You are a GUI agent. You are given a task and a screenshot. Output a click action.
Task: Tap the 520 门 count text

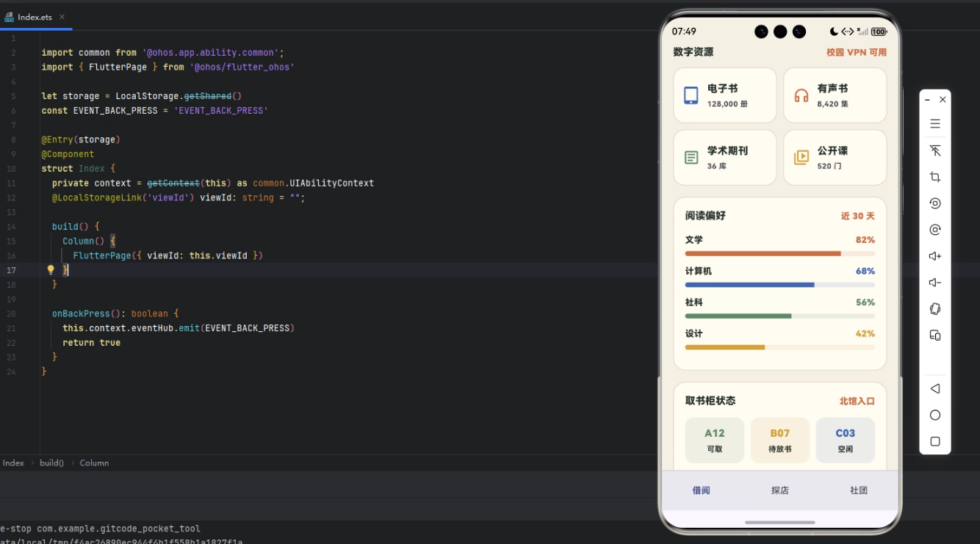point(829,167)
